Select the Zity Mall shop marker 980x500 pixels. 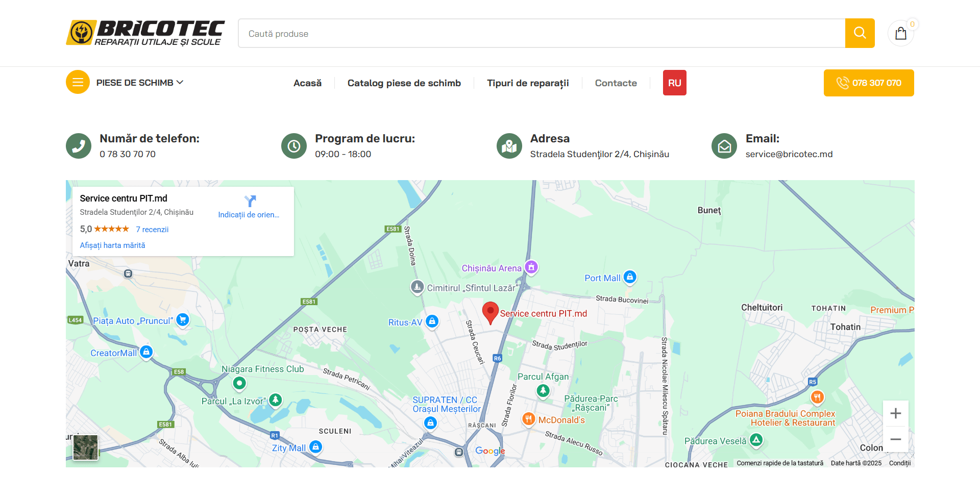click(316, 447)
